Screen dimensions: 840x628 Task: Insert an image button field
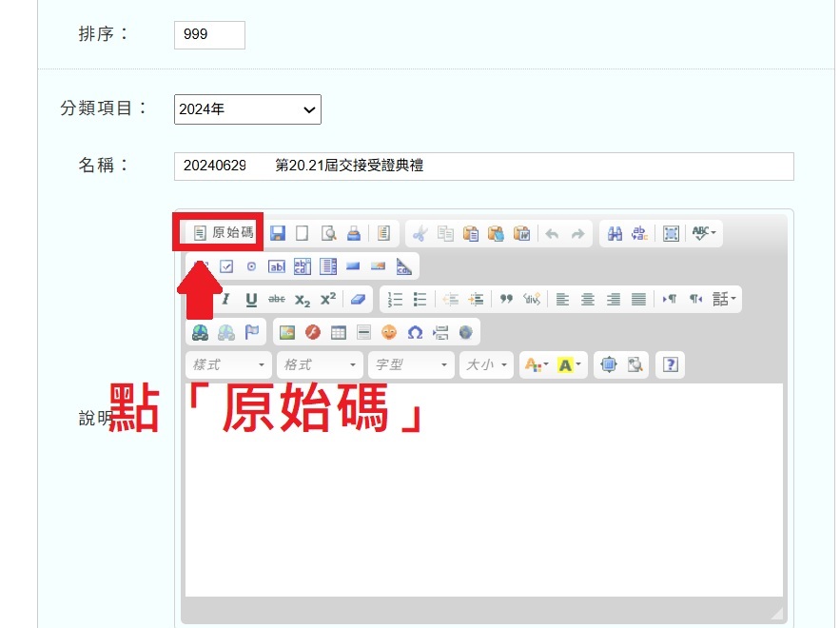(x=379, y=265)
